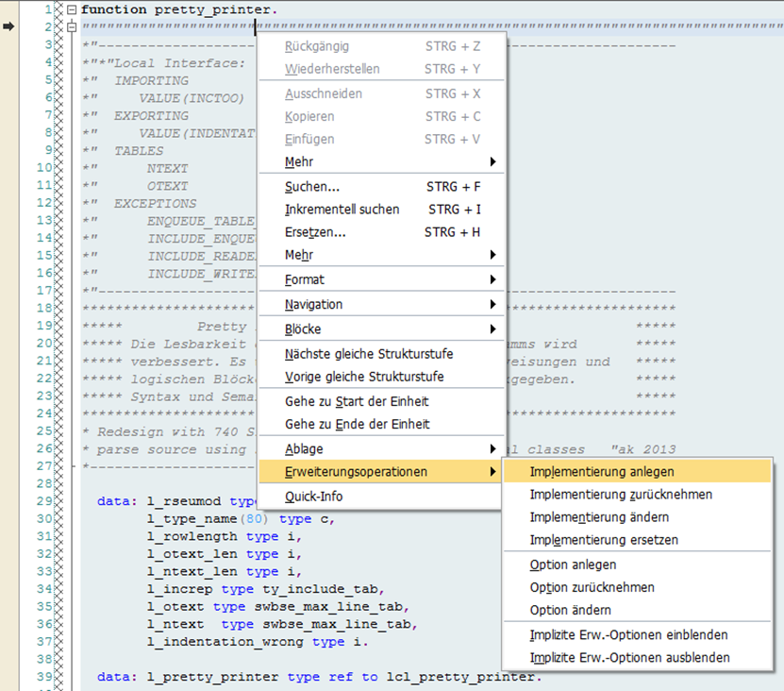Select Inkrementell suchen
The height and width of the screenshot is (691, 784).
(382, 210)
